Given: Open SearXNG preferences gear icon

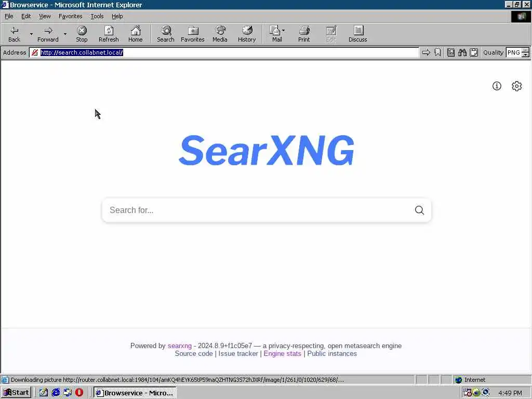Looking at the screenshot, I should 516,86.
